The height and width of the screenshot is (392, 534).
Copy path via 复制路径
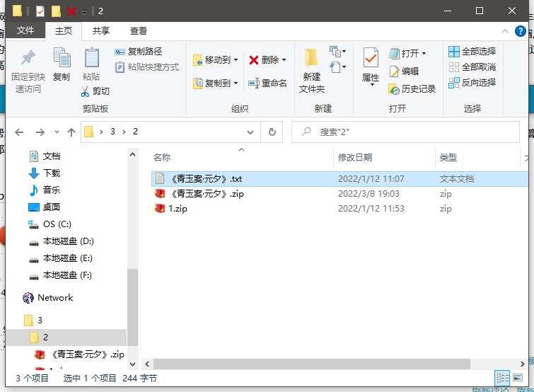[138, 52]
